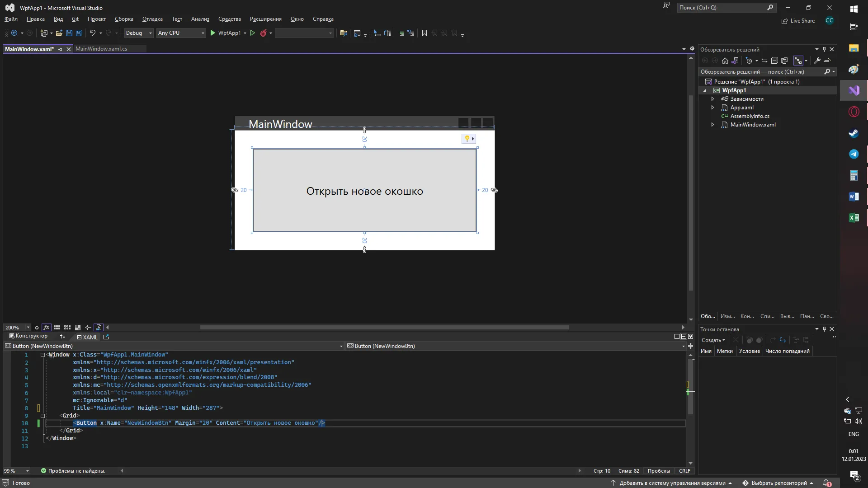The height and width of the screenshot is (488, 868).
Task: Click the Show All Files icon
Action: point(784,61)
